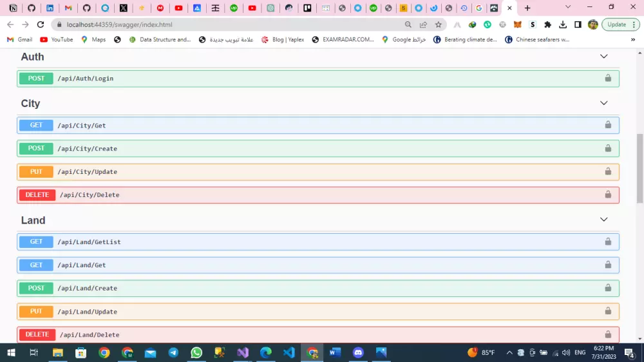
Task: Click lock icon on GET /api/Land/Get
Action: tap(608, 265)
